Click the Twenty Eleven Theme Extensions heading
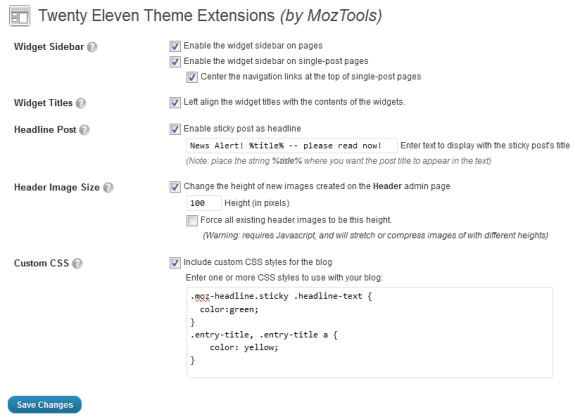The width and height of the screenshot is (575, 419). 210,16
